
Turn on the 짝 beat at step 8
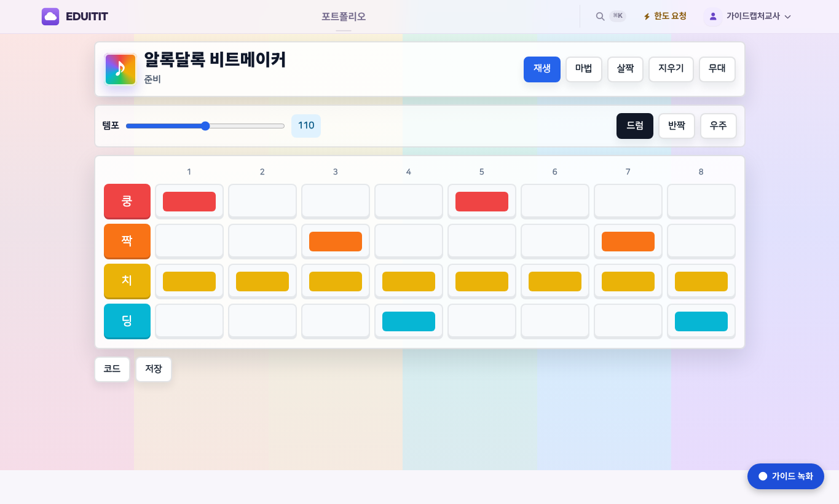(x=701, y=241)
